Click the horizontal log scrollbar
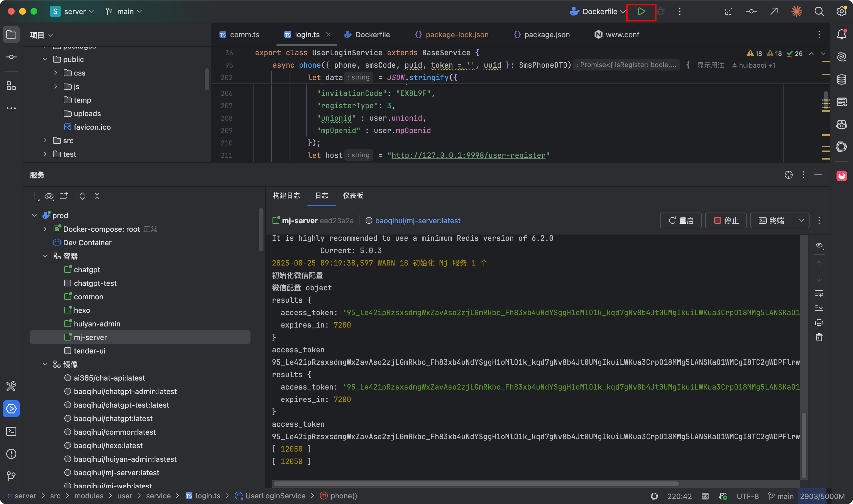853x504 pixels. (x=476, y=484)
